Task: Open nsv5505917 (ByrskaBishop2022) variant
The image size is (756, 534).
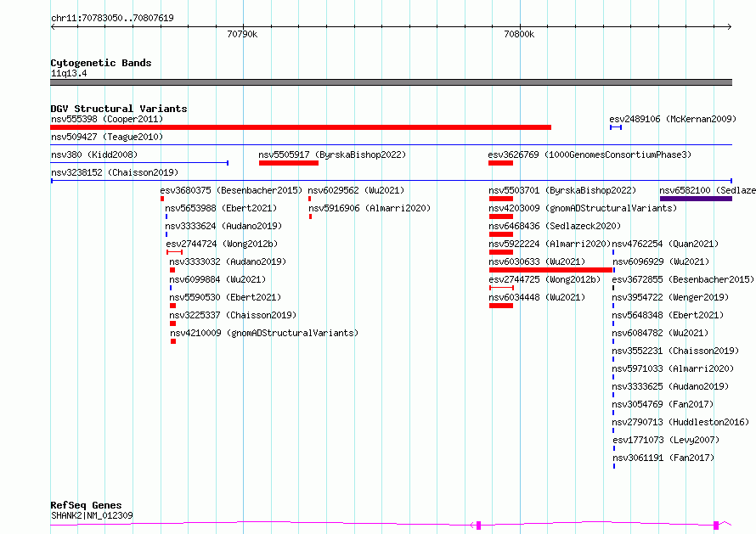Action: 332,155
